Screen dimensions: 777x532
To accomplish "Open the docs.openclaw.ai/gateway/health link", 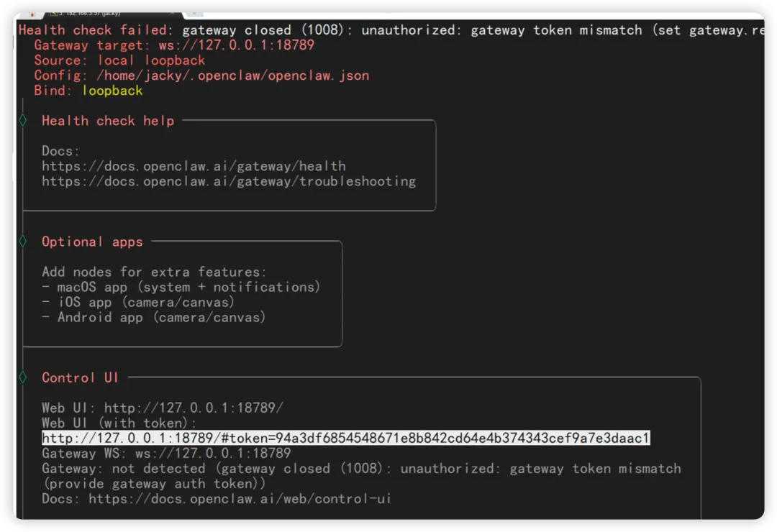I will coord(194,166).
